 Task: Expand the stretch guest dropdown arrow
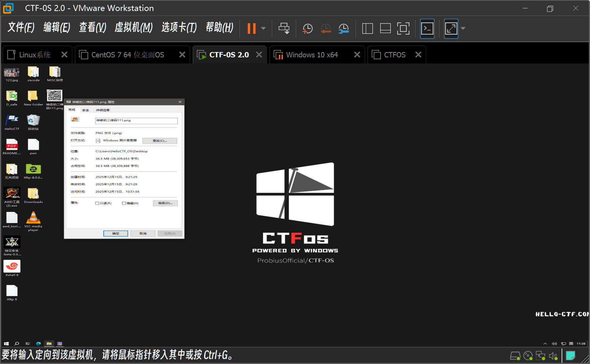point(463,28)
